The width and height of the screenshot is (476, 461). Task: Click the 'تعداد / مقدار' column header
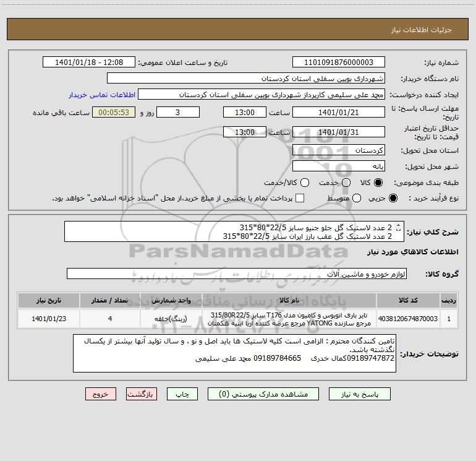pos(110,300)
